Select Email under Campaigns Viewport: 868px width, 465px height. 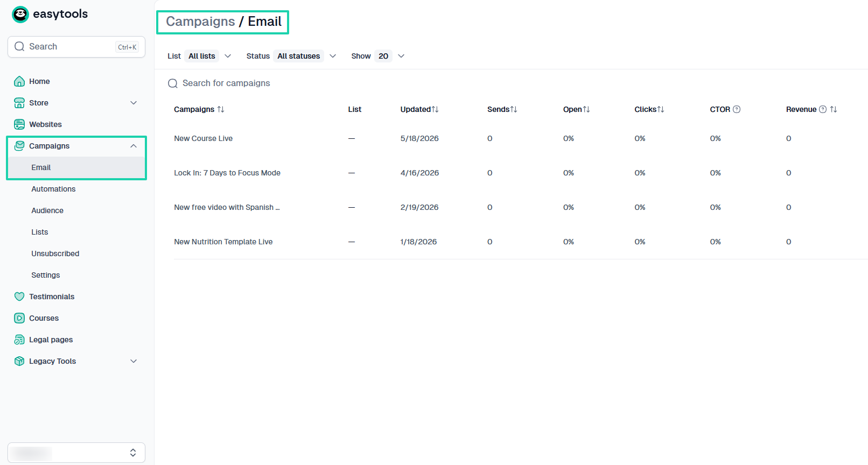(x=76, y=167)
